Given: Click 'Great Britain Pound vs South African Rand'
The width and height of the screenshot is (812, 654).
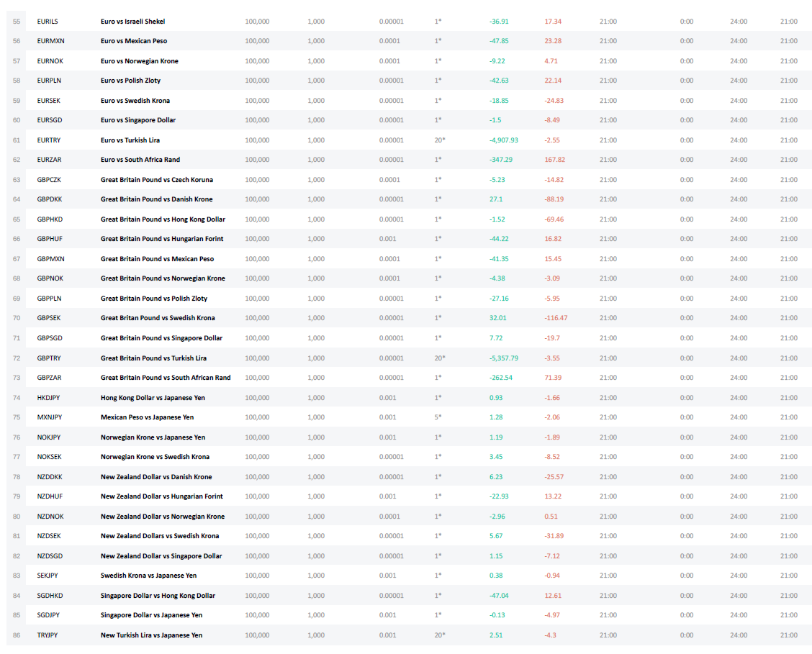Looking at the screenshot, I should coord(166,378).
